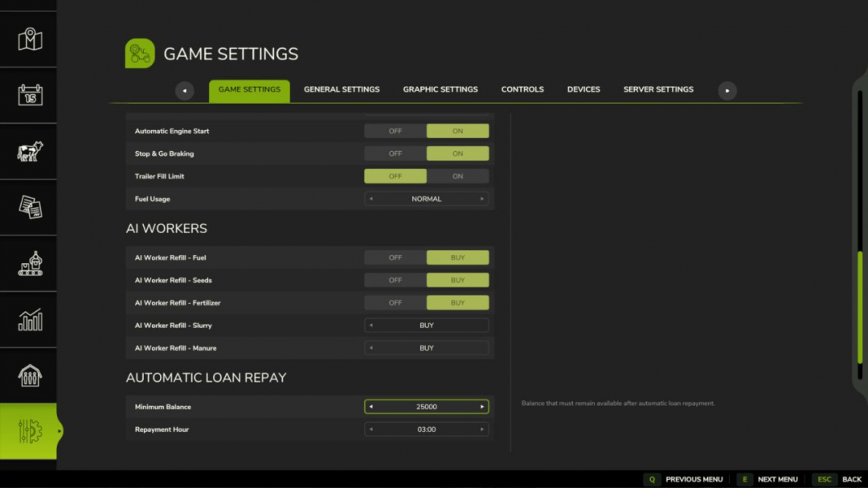Viewport: 868px width, 488px height.
Task: Set Trailer Fill Limit to OFF
Action: point(395,176)
